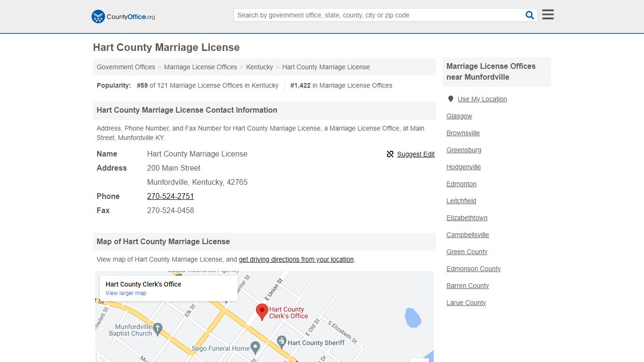Viewport: 644px width, 362px height.
Task: Open Government Offices breadcrumb
Action: [x=126, y=67]
